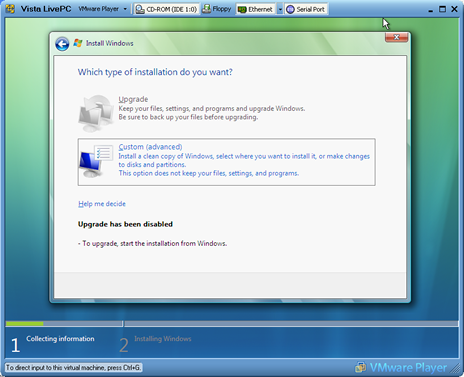Click the VMware Player logo icon
This screenshot has width=464, height=377.
(360, 367)
